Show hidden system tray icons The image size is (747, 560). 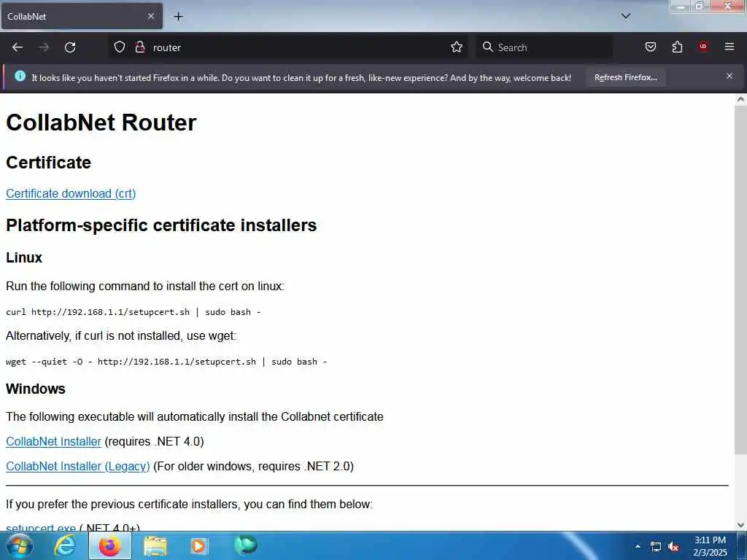638,547
